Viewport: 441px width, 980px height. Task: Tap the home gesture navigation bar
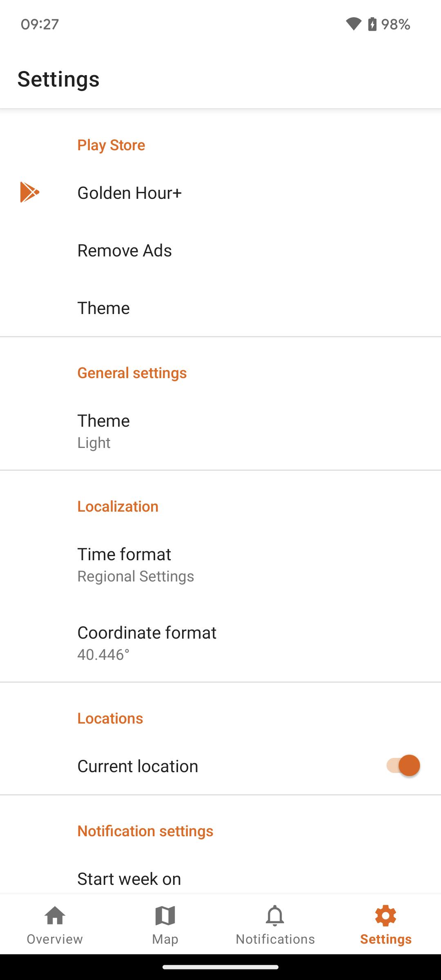coord(220,967)
